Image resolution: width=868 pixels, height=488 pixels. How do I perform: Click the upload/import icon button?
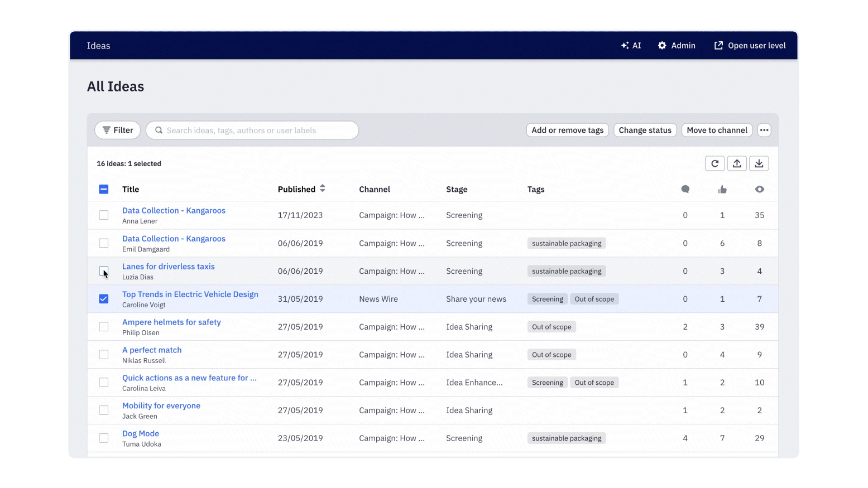[737, 163]
